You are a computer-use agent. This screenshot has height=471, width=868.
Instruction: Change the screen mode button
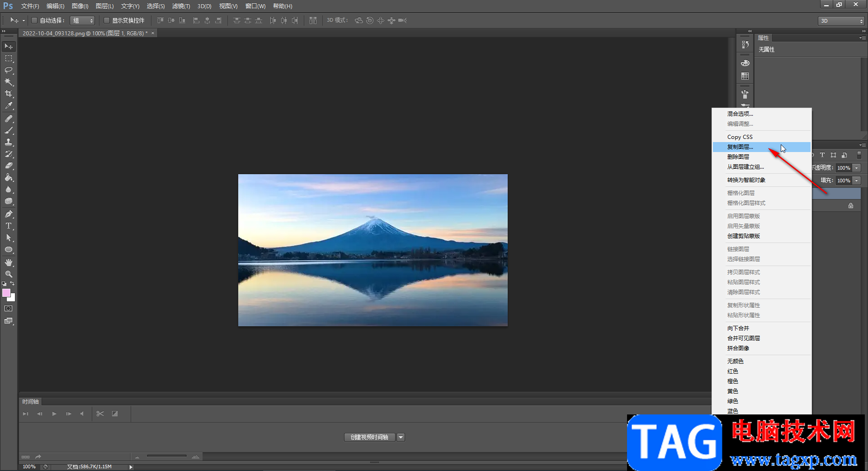9,321
